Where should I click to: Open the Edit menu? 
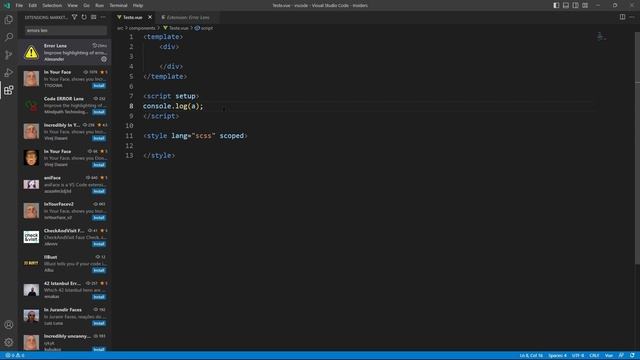point(33,5)
